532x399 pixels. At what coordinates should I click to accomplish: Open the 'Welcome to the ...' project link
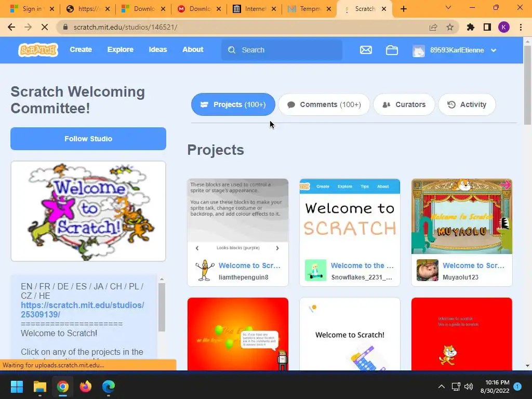362,265
